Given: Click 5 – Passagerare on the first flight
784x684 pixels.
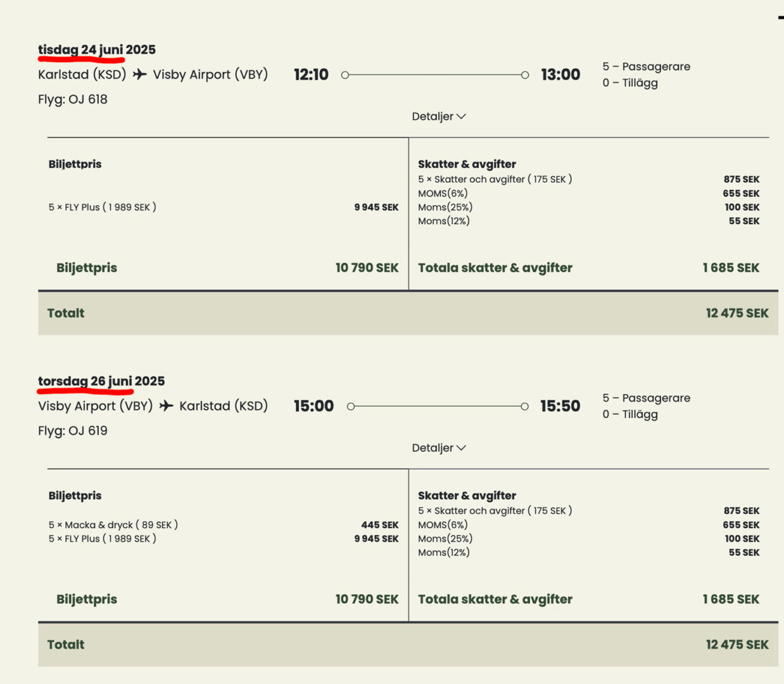Looking at the screenshot, I should tap(646, 66).
